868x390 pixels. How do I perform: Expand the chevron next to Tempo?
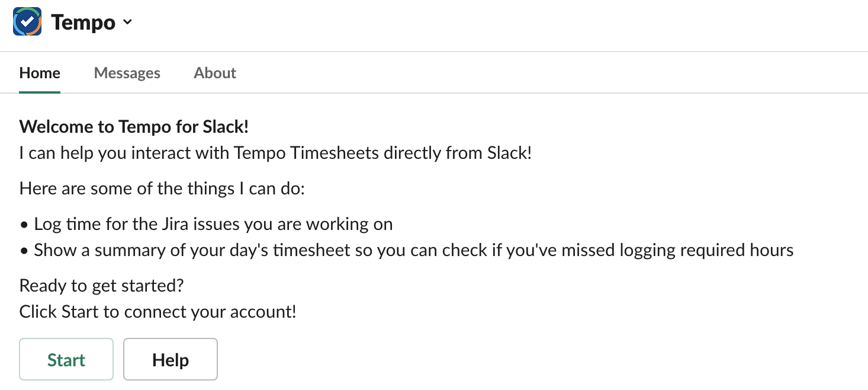click(x=127, y=23)
